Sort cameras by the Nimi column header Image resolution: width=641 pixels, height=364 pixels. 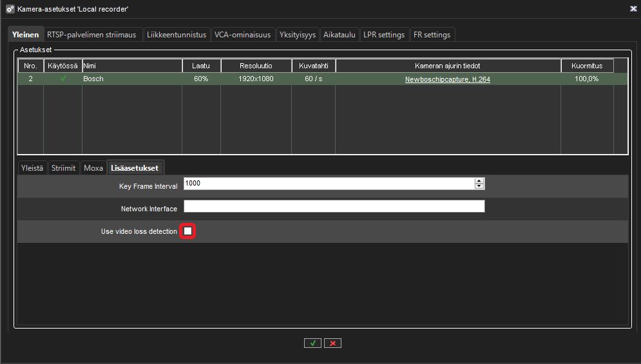[x=131, y=66]
